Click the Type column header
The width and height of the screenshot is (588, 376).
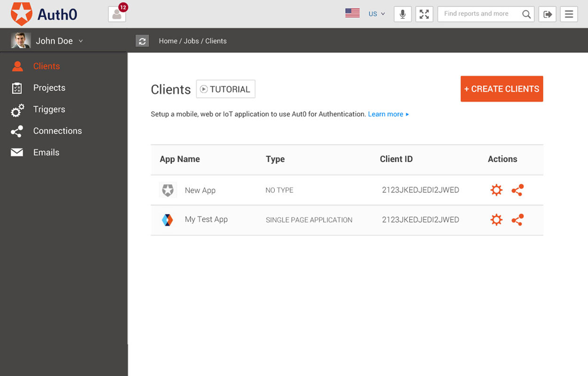[x=275, y=159]
